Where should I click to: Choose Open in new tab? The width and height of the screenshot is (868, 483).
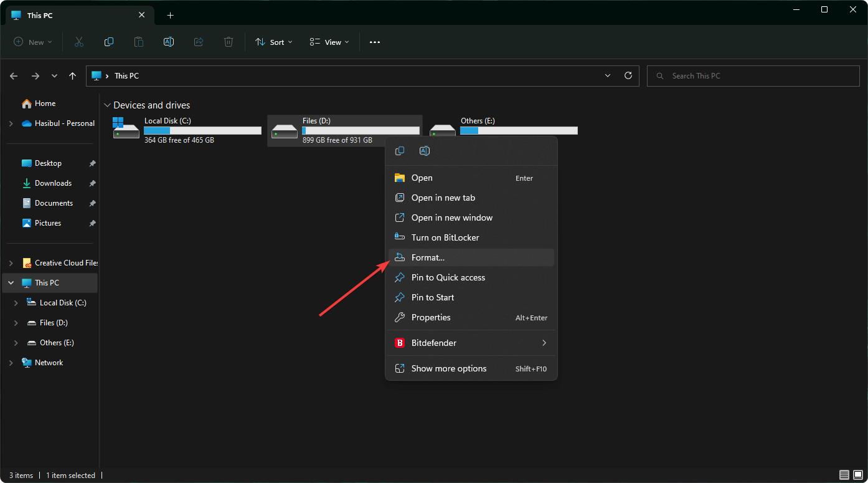pos(471,198)
